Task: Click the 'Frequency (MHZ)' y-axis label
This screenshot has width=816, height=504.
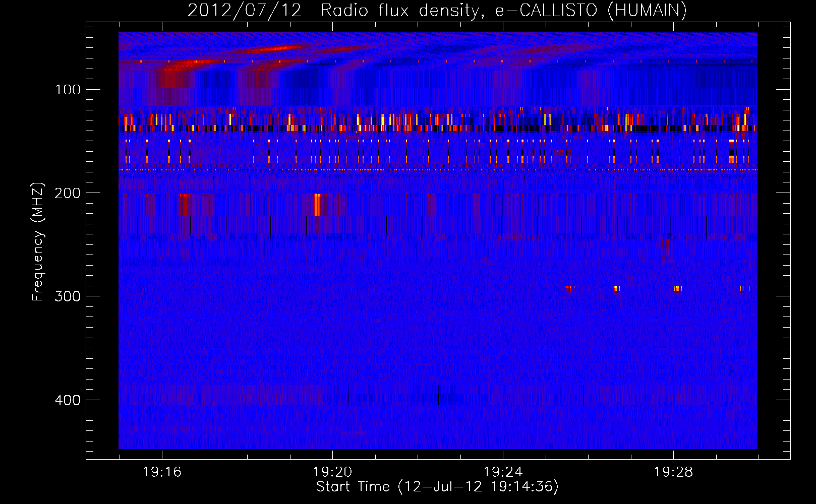Action: pyautogui.click(x=38, y=242)
